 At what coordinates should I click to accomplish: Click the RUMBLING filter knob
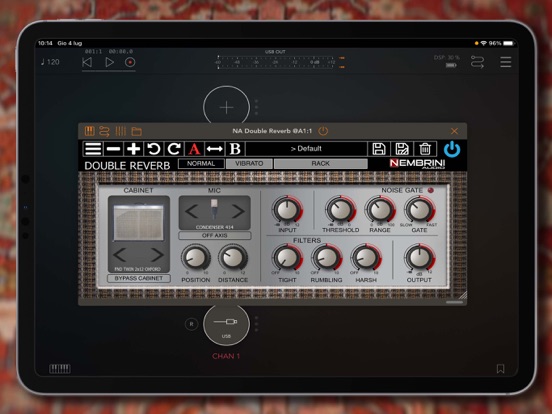[x=326, y=258]
